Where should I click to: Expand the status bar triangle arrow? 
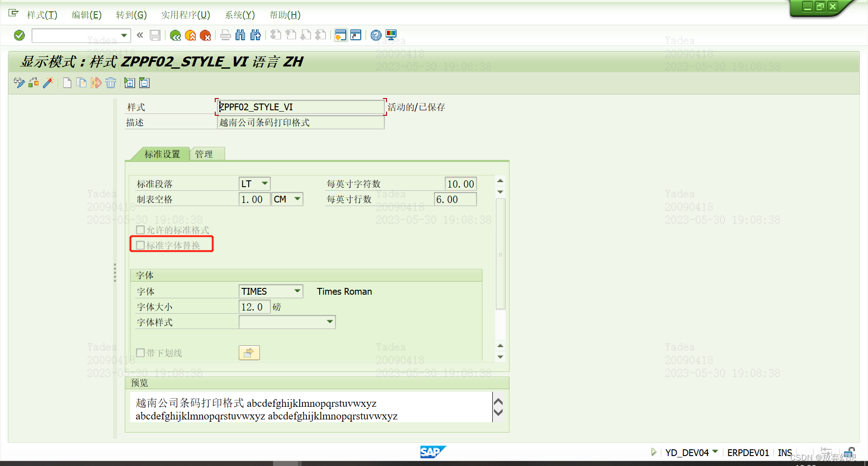click(x=654, y=452)
